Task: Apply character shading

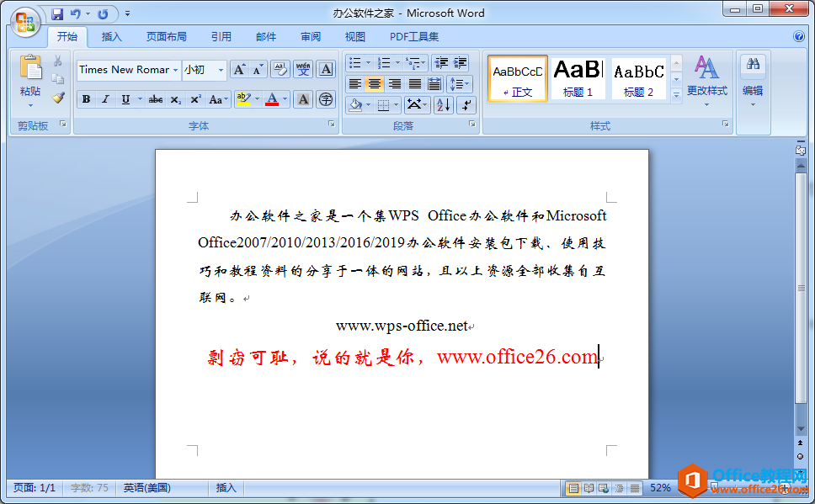Action: (x=304, y=99)
